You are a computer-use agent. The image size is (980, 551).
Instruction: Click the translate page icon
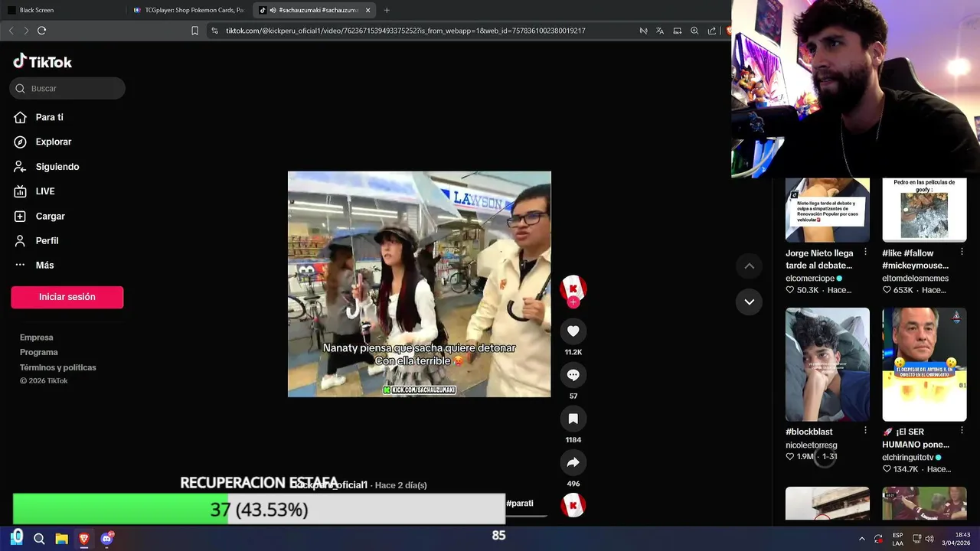[660, 31]
